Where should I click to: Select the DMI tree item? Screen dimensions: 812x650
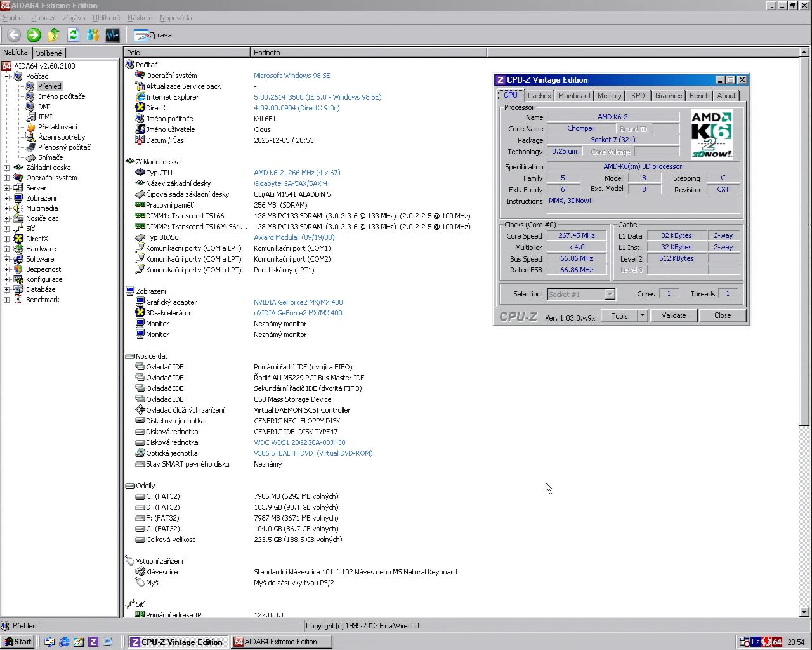coord(44,107)
